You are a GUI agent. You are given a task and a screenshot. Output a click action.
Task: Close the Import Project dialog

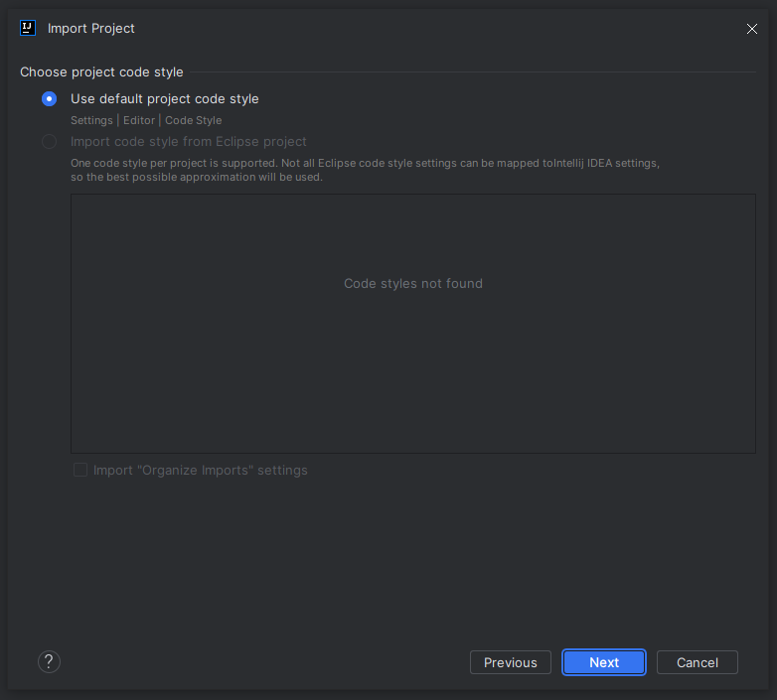click(752, 29)
